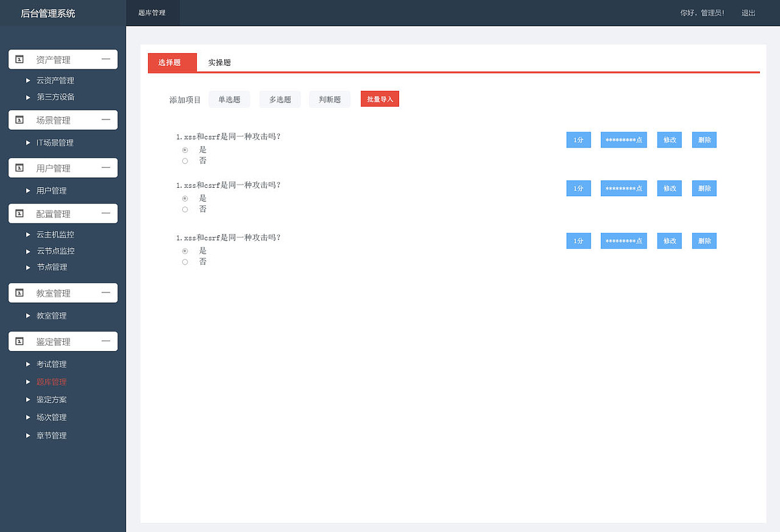Click the 退出 logout link
This screenshot has width=780, height=532.
(x=748, y=13)
